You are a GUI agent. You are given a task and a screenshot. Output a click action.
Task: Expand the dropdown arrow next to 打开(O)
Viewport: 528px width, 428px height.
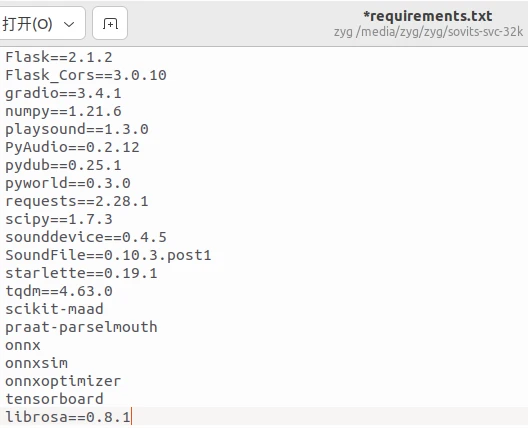[69, 24]
